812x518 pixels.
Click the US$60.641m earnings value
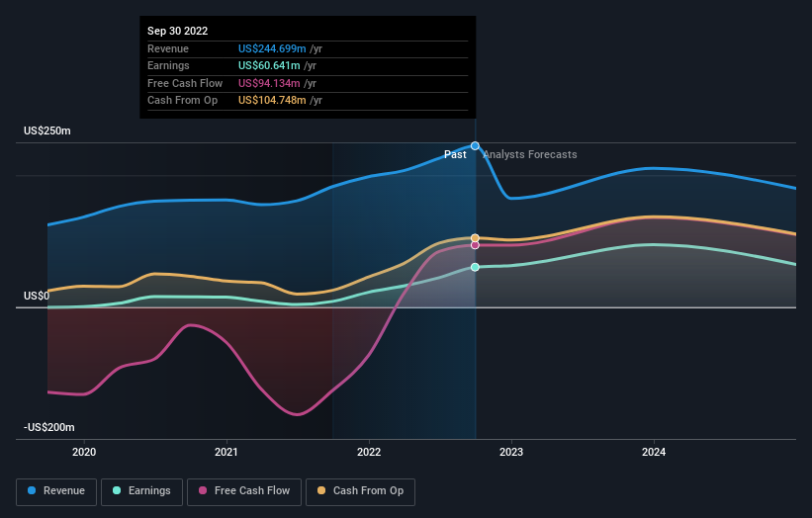(269, 65)
